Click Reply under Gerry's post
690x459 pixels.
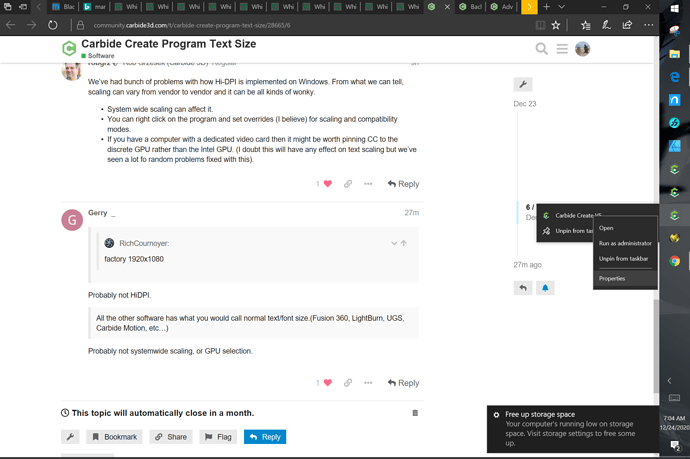(x=404, y=382)
